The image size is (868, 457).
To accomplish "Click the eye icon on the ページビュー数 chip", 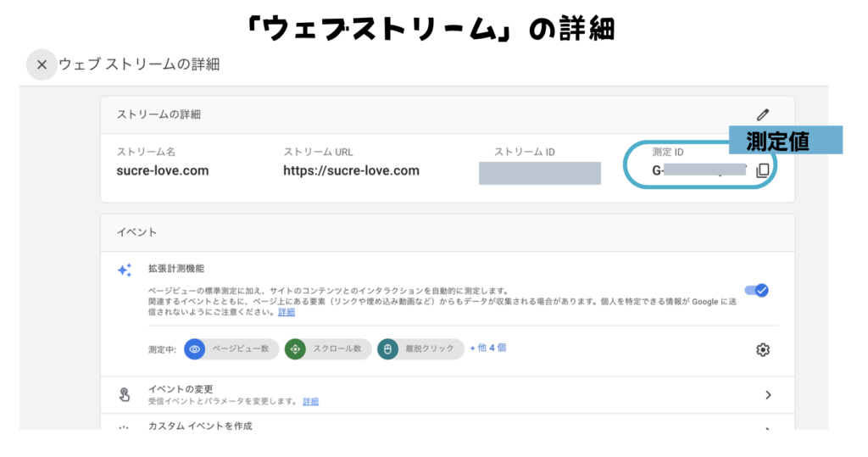I will (x=195, y=348).
